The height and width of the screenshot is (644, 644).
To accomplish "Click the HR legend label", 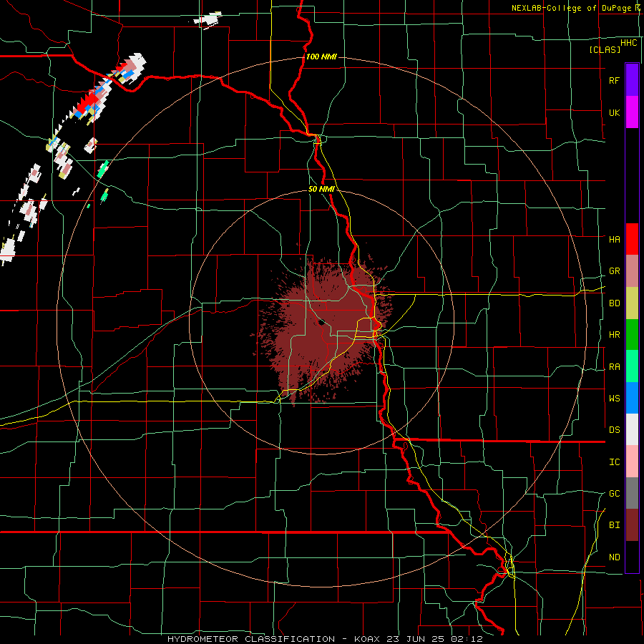I will 614,335.
